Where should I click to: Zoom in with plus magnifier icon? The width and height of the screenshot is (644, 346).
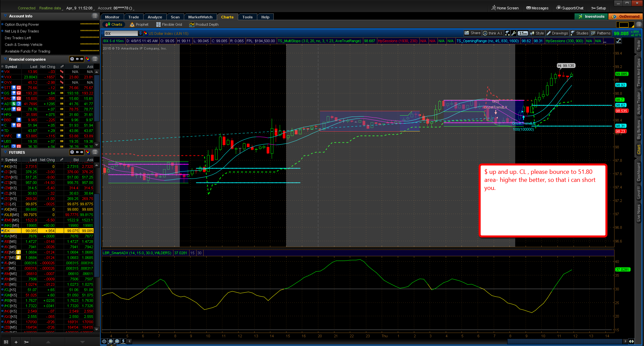[111, 341]
